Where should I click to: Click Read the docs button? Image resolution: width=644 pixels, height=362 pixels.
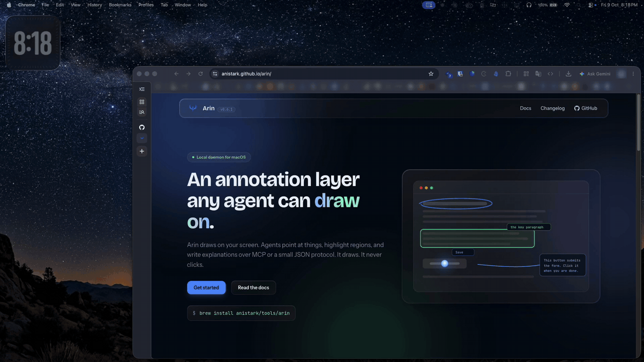[x=253, y=287]
